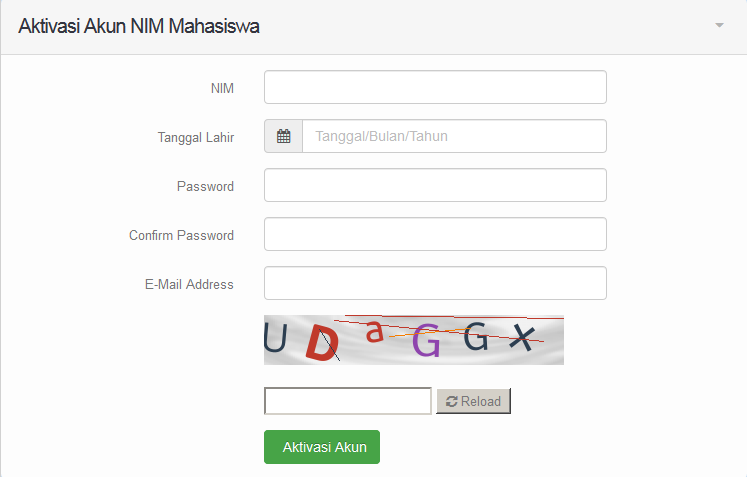This screenshot has width=747, height=477.
Task: Click the calendar icon beside Tanggal Lahir
Action: (283, 137)
